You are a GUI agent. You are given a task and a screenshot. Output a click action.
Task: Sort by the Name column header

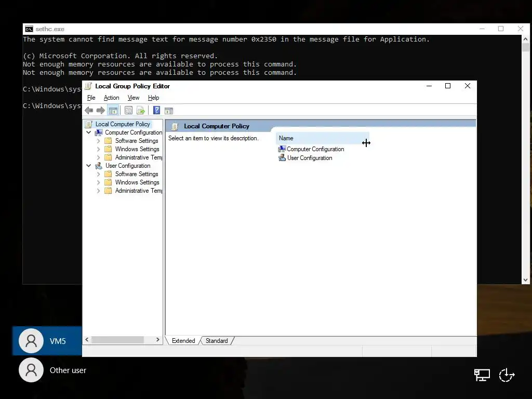click(x=322, y=138)
